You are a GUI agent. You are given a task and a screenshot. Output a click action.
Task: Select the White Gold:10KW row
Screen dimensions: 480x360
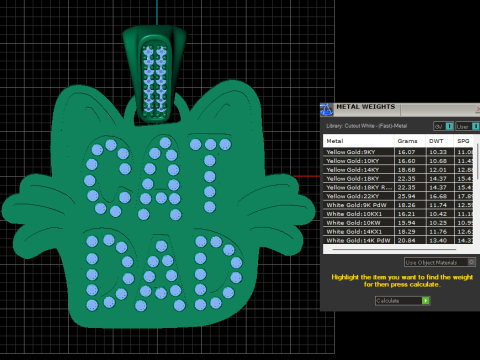tap(398, 223)
